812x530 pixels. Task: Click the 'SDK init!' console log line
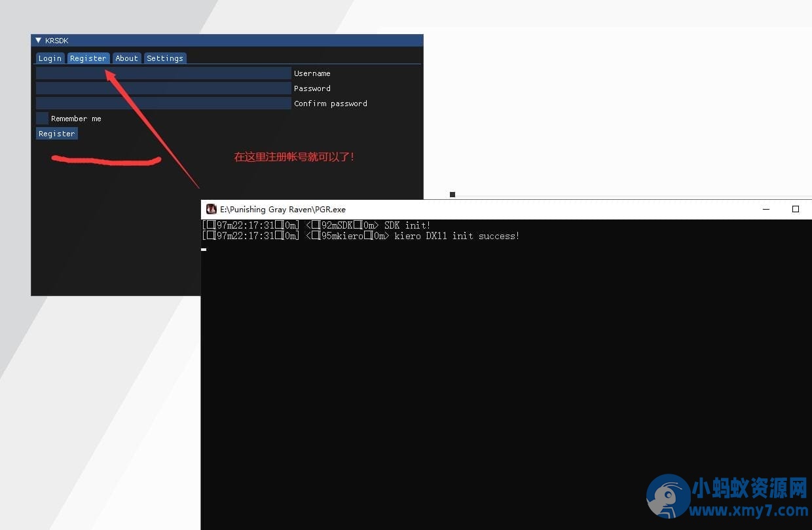tap(316, 225)
